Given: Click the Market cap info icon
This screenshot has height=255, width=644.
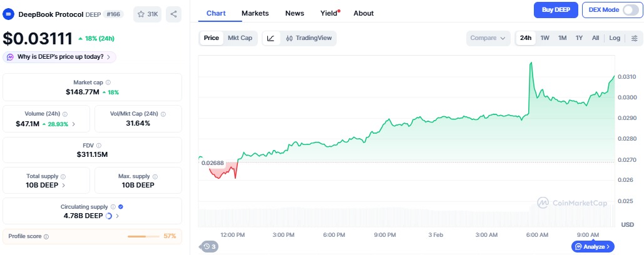Looking at the screenshot, I should 108,82.
